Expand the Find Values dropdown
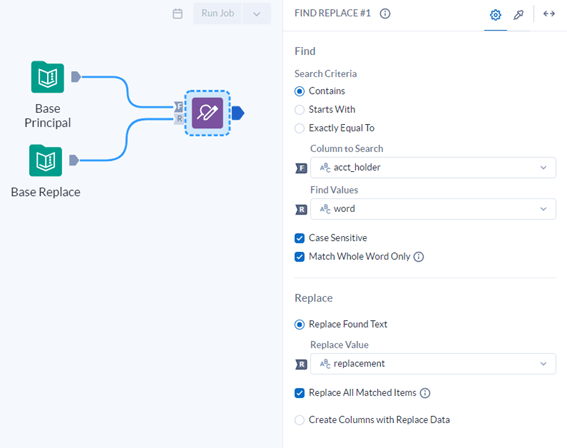The height and width of the screenshot is (448, 567). point(433,209)
